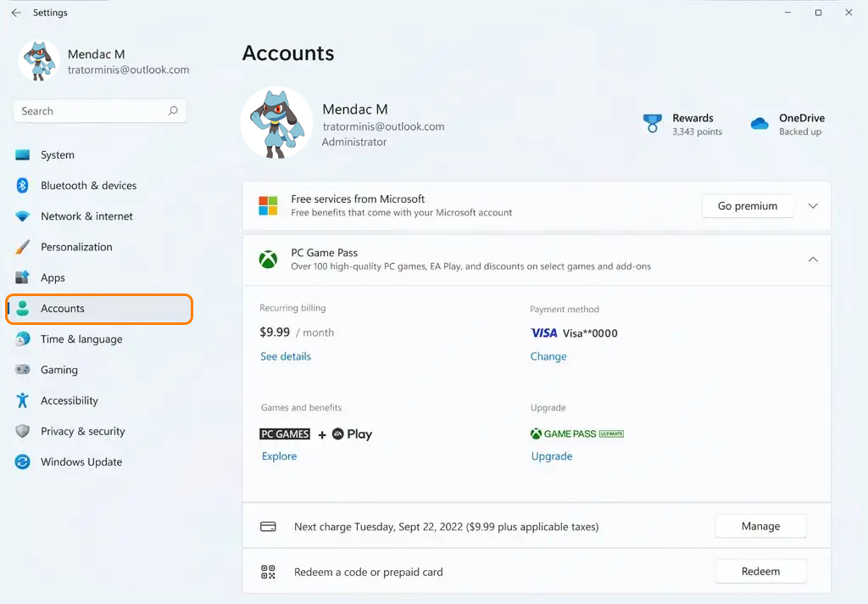The height and width of the screenshot is (604, 868).
Task: Click the Bluetooth icon in sidebar
Action: pyautogui.click(x=22, y=185)
